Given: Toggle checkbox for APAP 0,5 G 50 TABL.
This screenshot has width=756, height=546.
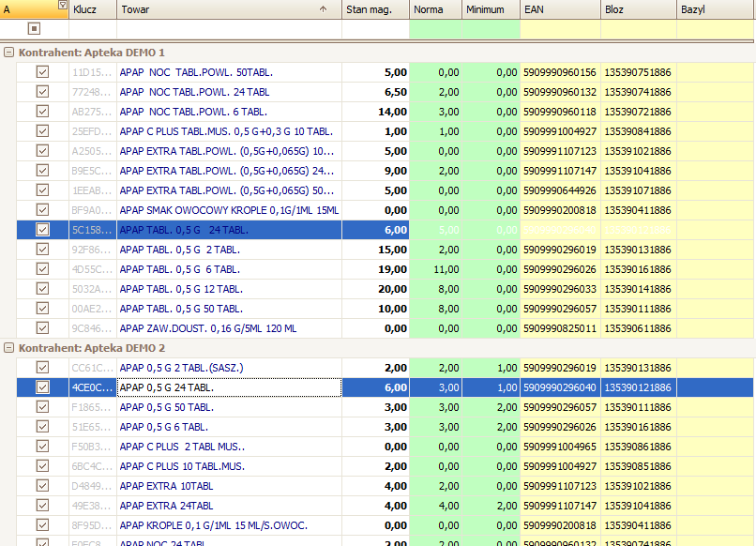Looking at the screenshot, I should 42,407.
